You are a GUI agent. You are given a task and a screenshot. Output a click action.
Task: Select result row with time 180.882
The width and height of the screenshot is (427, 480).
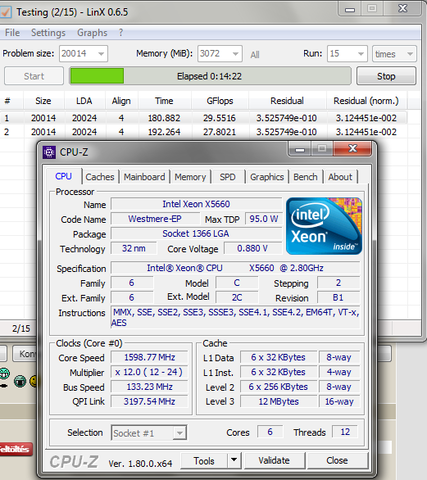point(203,118)
